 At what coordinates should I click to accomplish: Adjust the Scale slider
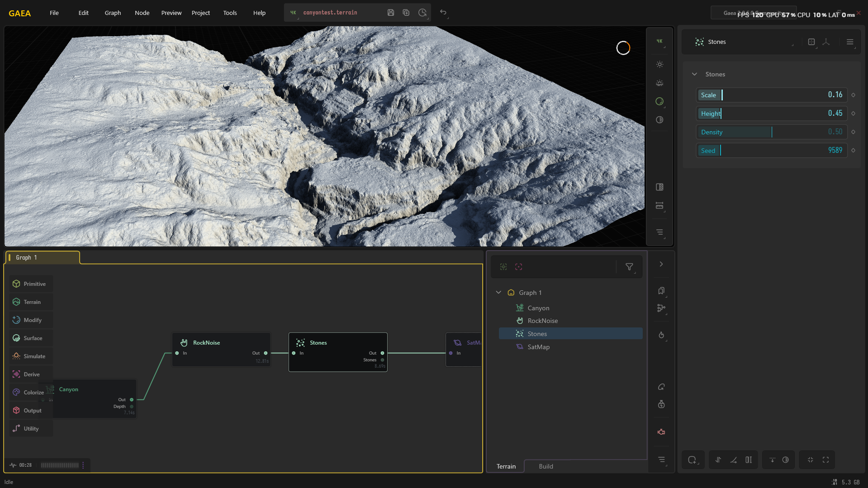772,95
